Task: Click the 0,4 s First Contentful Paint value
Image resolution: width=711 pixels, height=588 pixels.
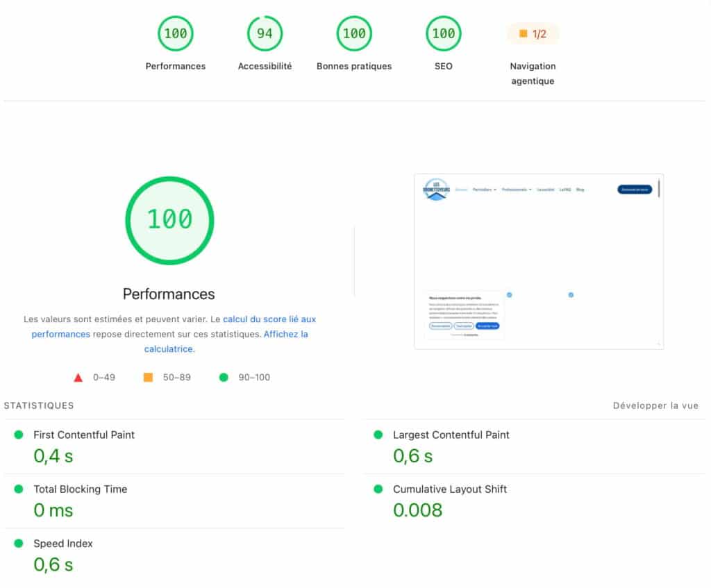Action: pos(53,456)
